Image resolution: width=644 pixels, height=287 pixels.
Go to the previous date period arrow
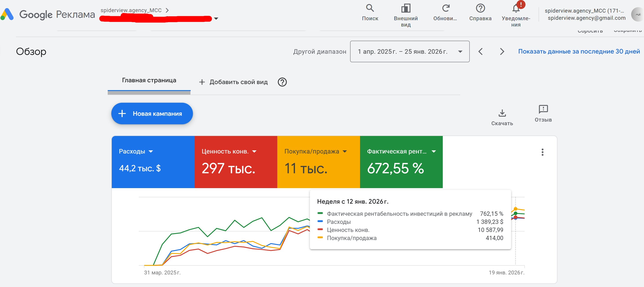point(481,52)
